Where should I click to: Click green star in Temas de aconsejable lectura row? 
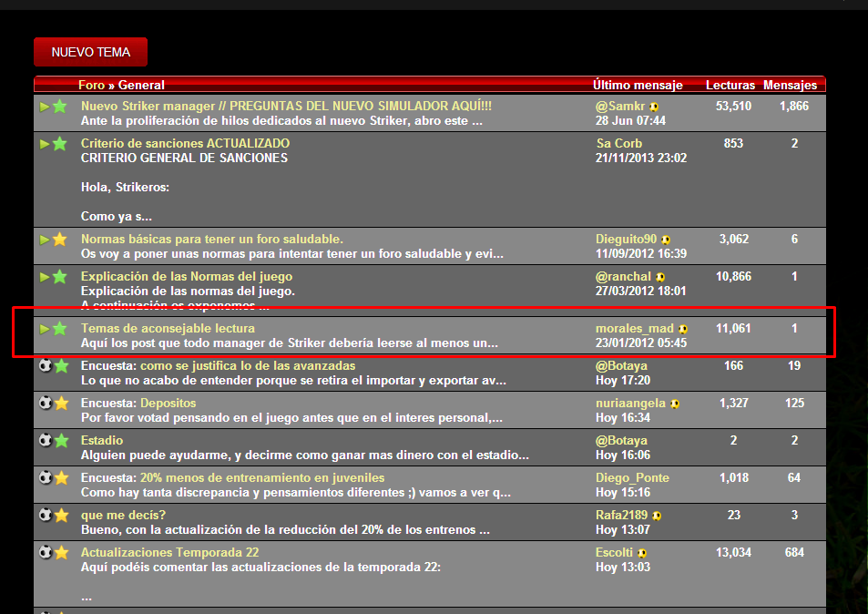coord(60,328)
